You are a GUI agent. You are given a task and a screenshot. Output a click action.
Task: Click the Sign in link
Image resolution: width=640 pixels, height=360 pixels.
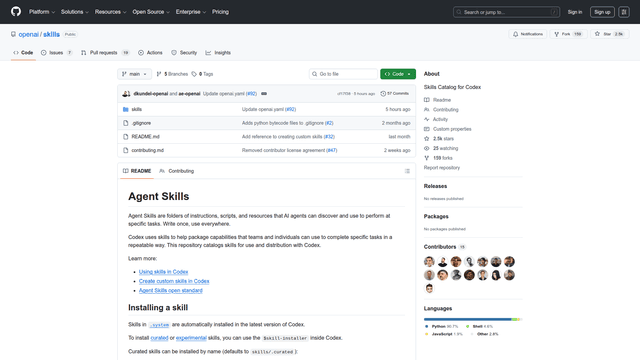575,12
